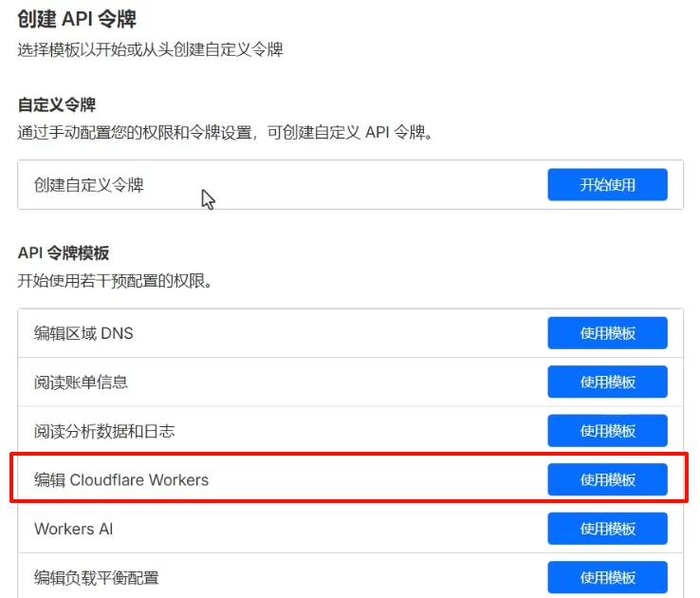Use template for 编辑 Cloudflare Workers
The height and width of the screenshot is (598, 700).
tap(607, 479)
